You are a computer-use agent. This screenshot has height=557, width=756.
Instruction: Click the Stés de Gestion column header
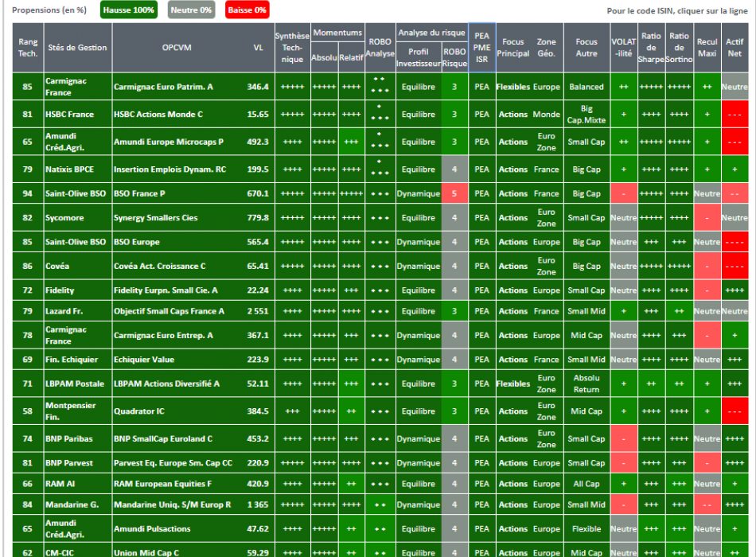[x=78, y=48]
